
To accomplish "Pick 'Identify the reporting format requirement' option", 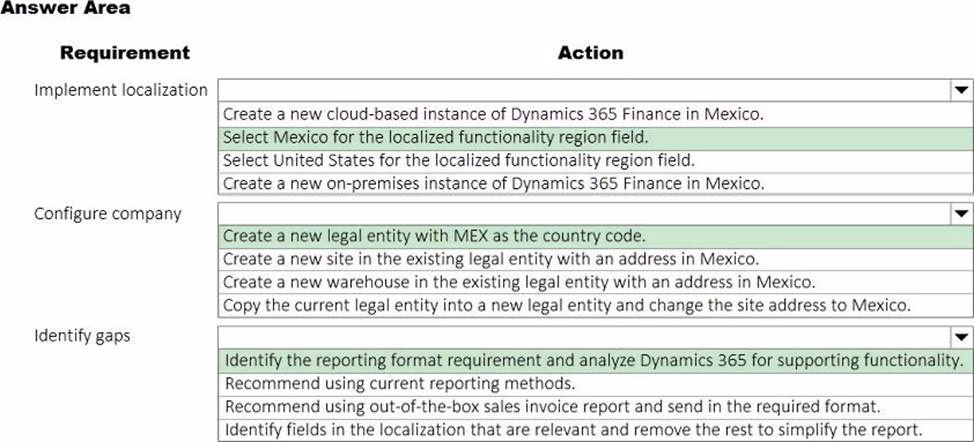I will coord(593,360).
